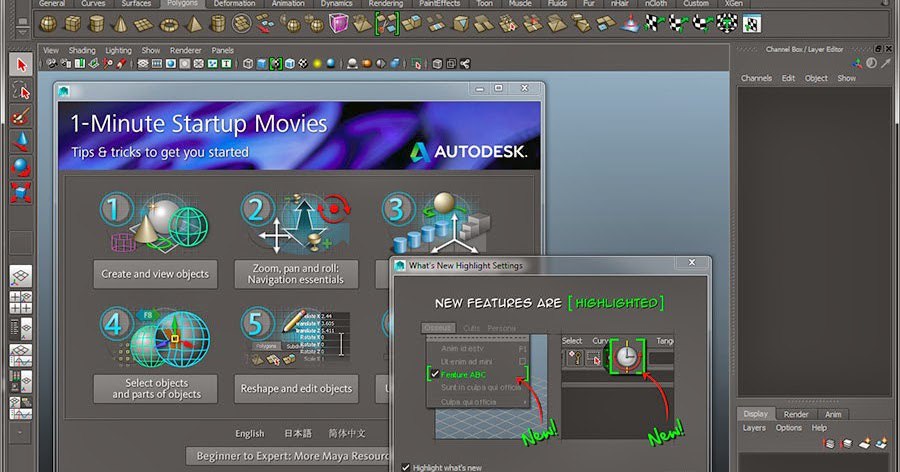
Task: Click movie 4 thumbnail illustration
Action: click(x=155, y=338)
